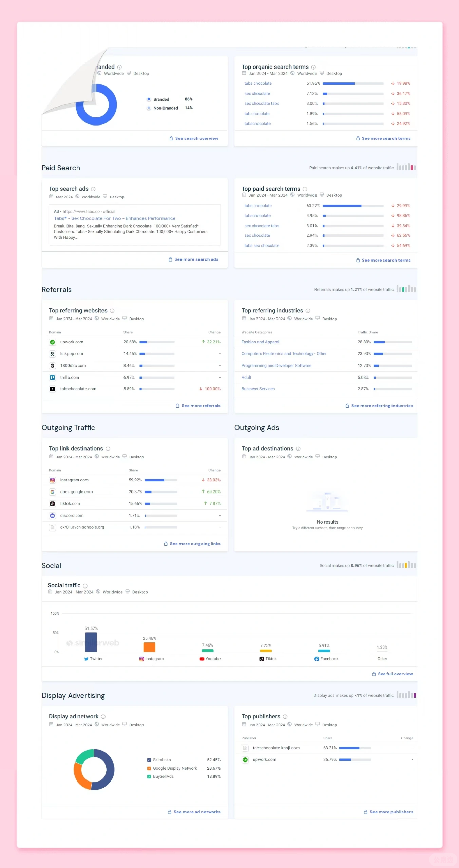The height and width of the screenshot is (868, 459).
Task: Open See more search terms under organic terms
Action: 383,138
